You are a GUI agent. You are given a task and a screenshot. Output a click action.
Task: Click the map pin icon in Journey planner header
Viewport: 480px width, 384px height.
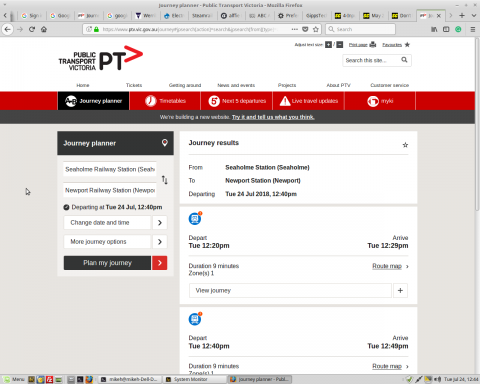click(x=165, y=143)
